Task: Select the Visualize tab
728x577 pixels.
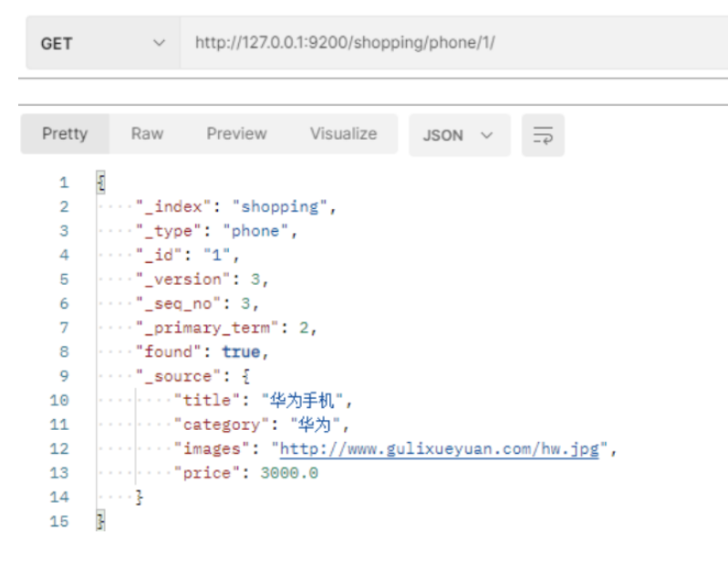Action: [x=343, y=134]
